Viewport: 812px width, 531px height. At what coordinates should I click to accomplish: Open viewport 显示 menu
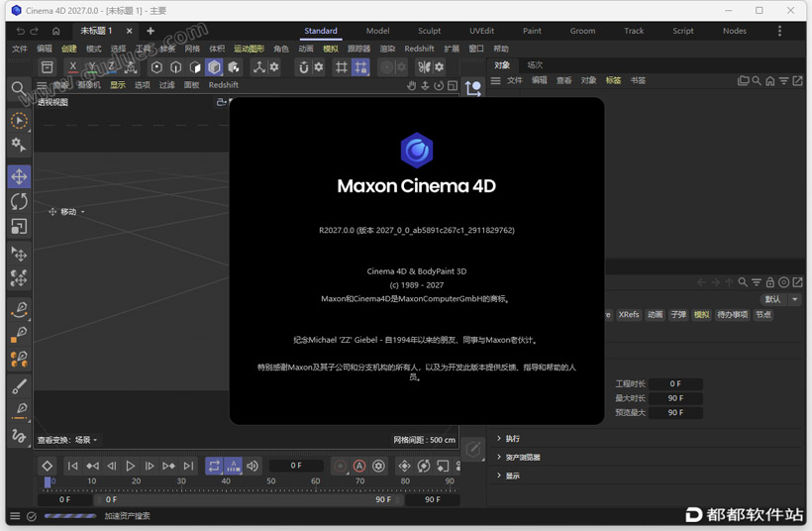(x=118, y=85)
